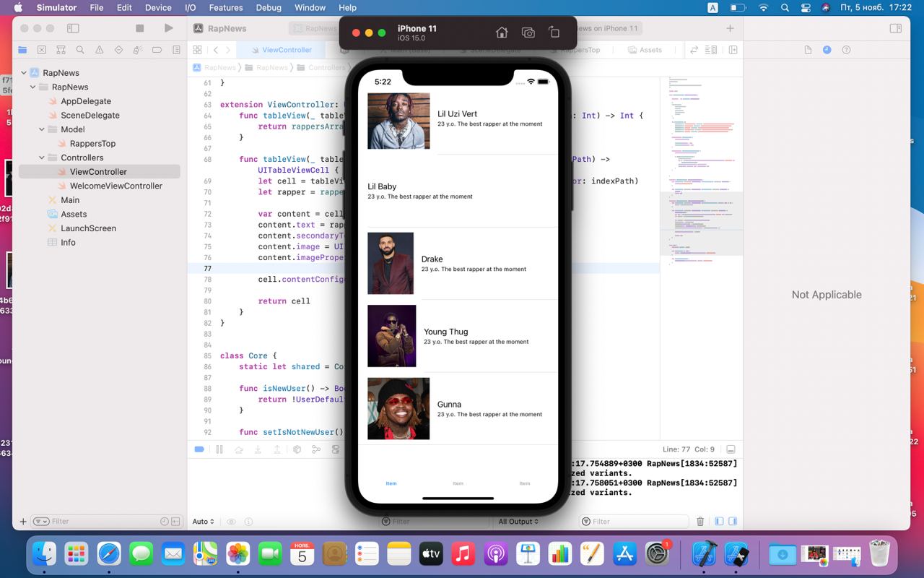Go forward in editor history
The height and width of the screenshot is (578, 924).
coord(228,50)
